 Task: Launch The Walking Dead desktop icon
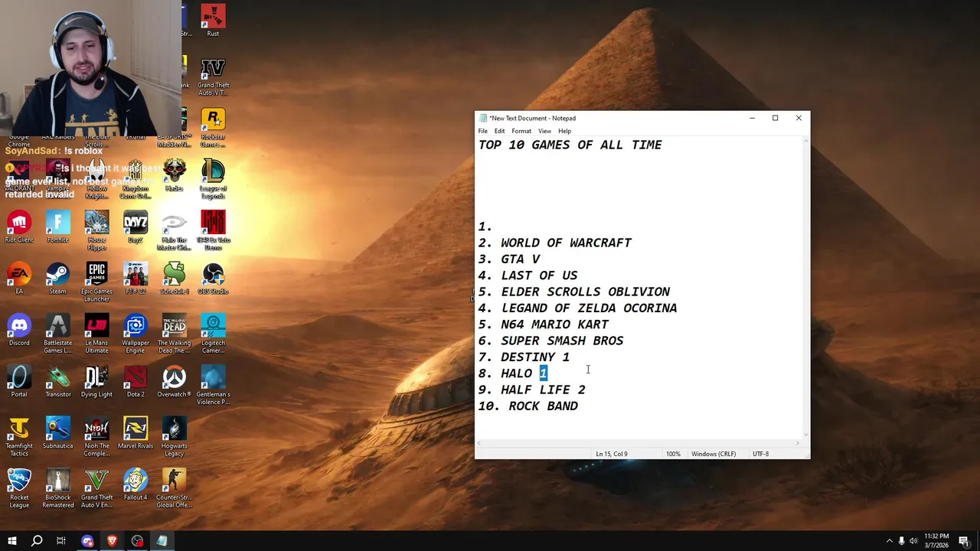[174, 334]
